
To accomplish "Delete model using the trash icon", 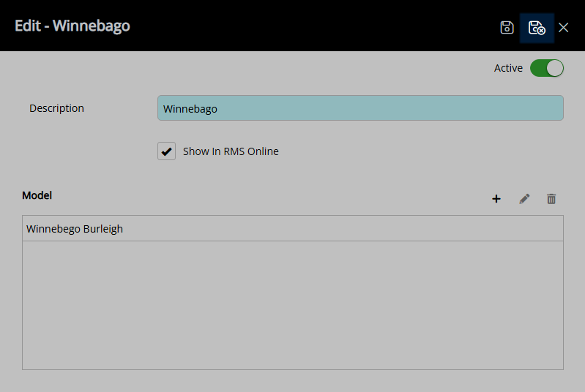I will click(x=551, y=199).
